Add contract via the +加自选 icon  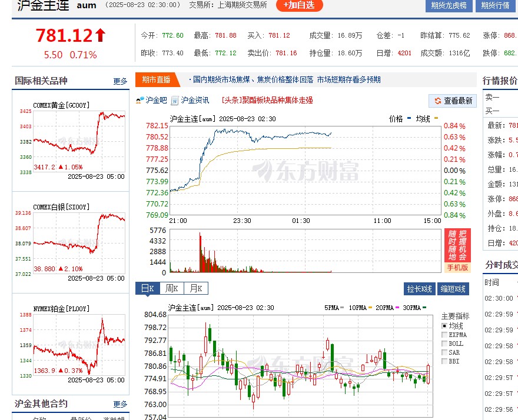coord(299,6)
